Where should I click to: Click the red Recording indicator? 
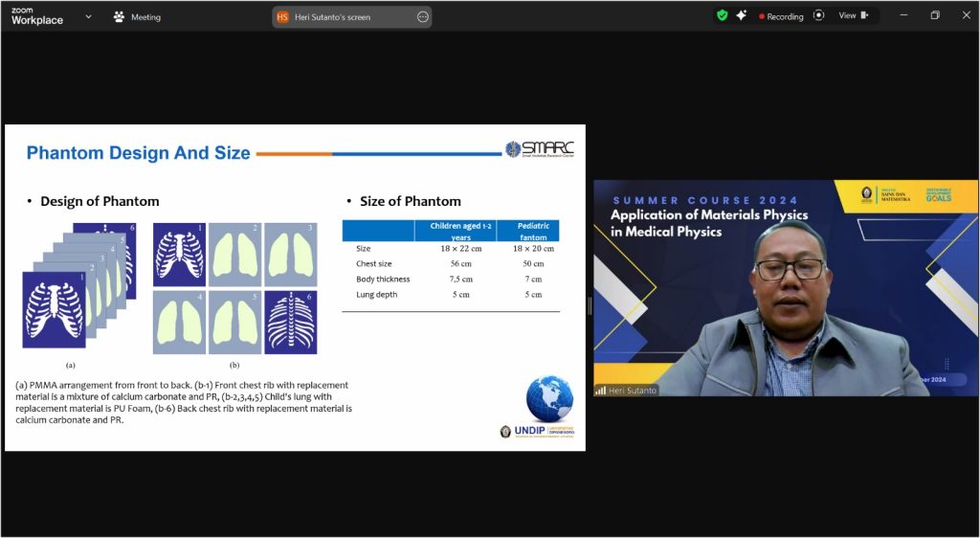click(x=781, y=16)
